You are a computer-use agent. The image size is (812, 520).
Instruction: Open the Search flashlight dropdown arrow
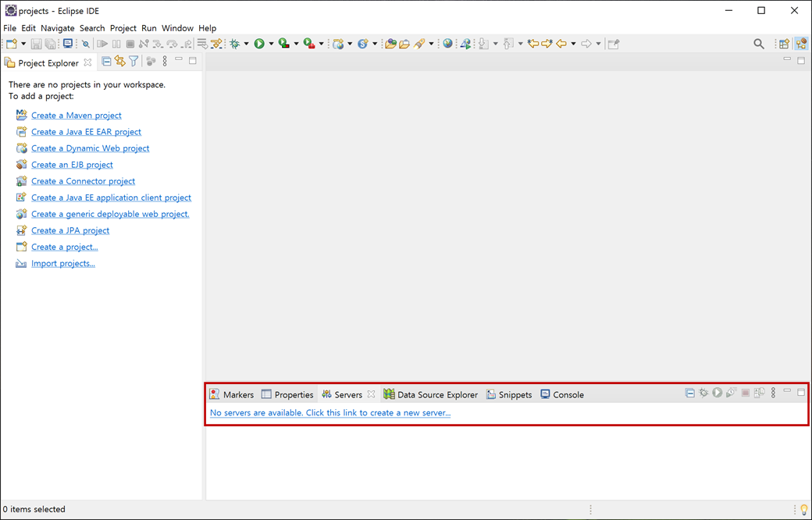tap(431, 44)
